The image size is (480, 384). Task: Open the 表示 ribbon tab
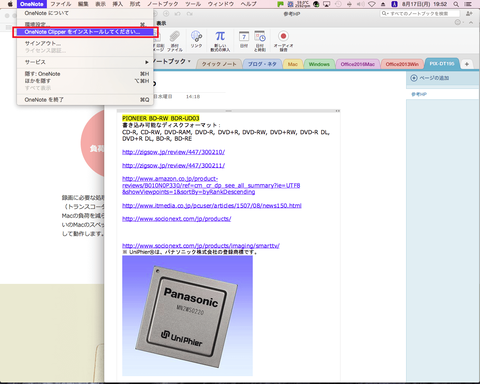[x=161, y=23]
